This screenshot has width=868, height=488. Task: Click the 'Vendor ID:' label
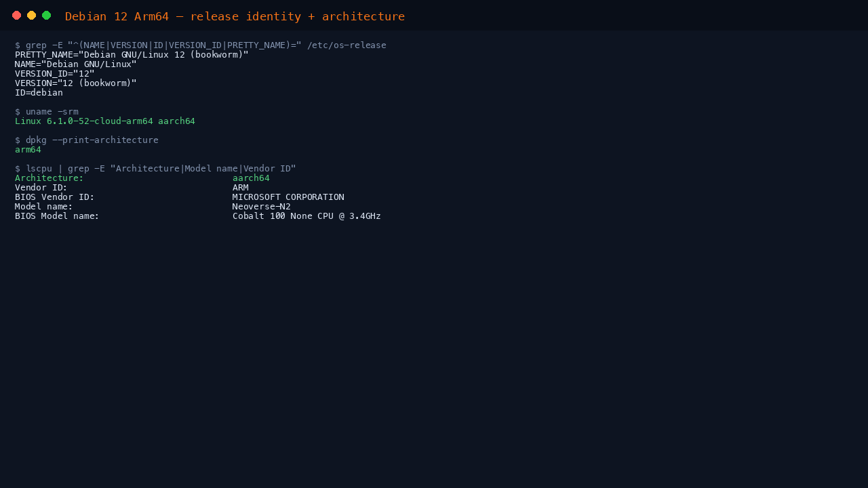[41, 188]
